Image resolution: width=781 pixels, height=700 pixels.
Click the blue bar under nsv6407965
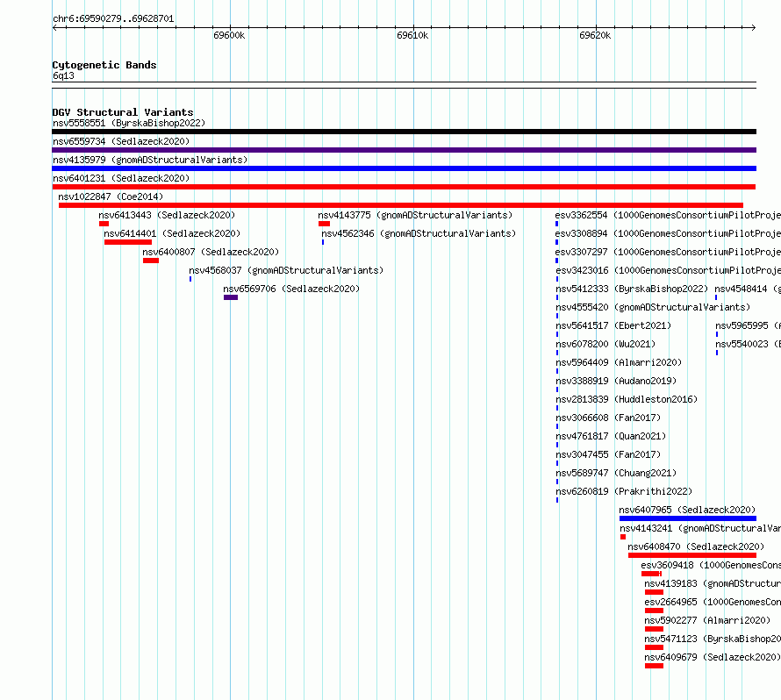click(688, 518)
